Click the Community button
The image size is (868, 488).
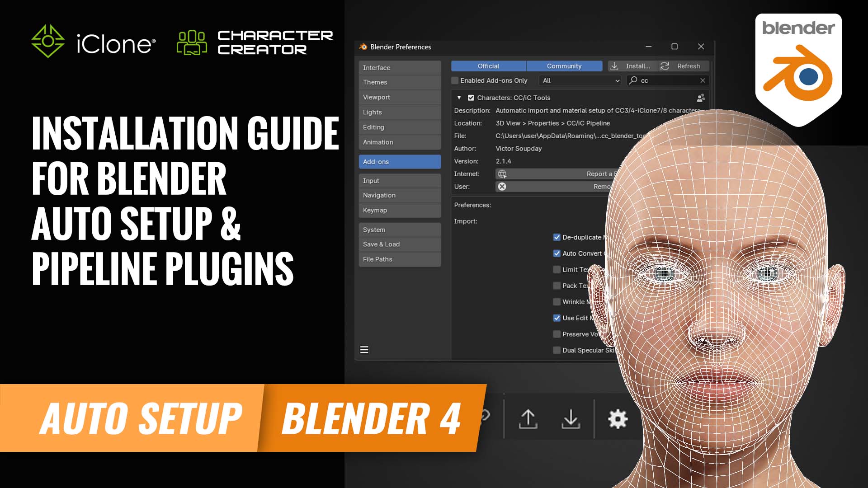564,66
